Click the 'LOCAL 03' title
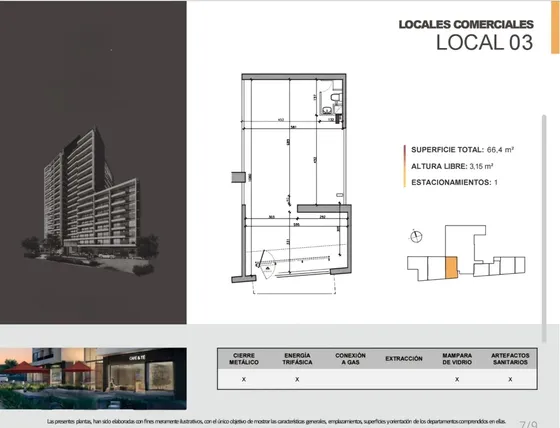The width and height of the screenshot is (560, 428). tap(484, 43)
